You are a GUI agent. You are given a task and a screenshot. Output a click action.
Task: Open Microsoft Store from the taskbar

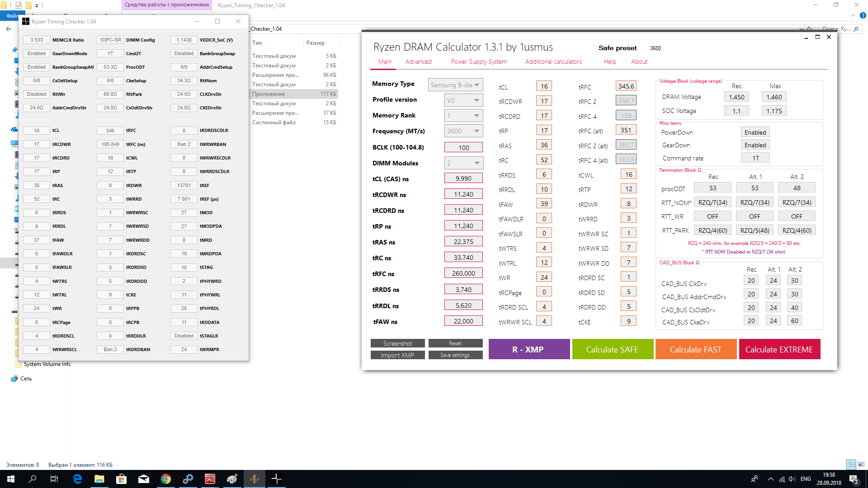(x=121, y=479)
